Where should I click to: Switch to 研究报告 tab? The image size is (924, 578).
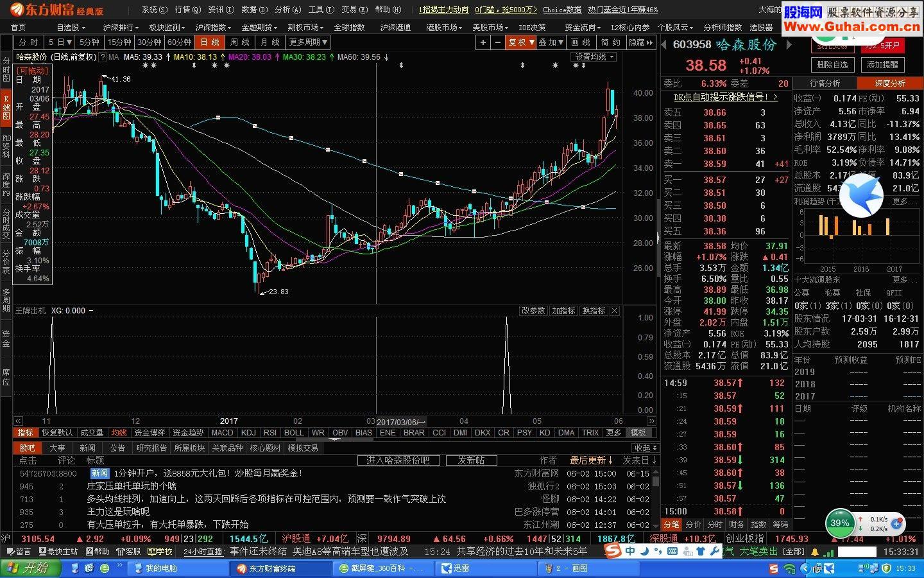(x=151, y=448)
